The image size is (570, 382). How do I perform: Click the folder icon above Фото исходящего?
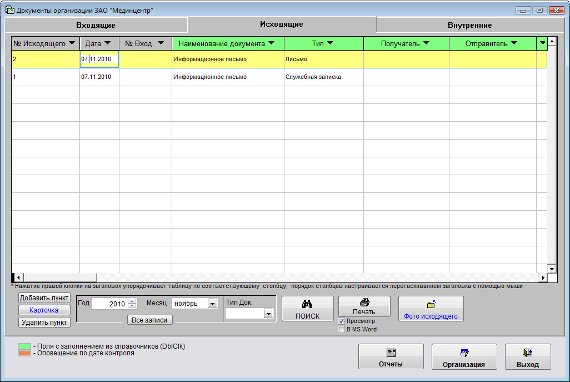pos(431,304)
